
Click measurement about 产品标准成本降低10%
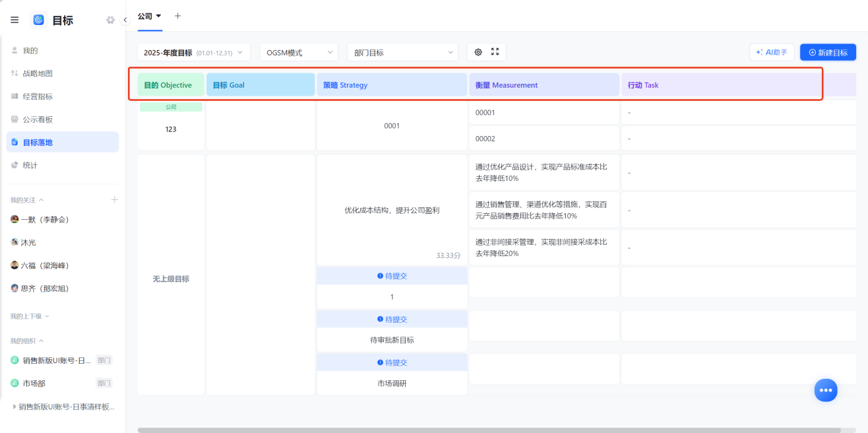(544, 172)
